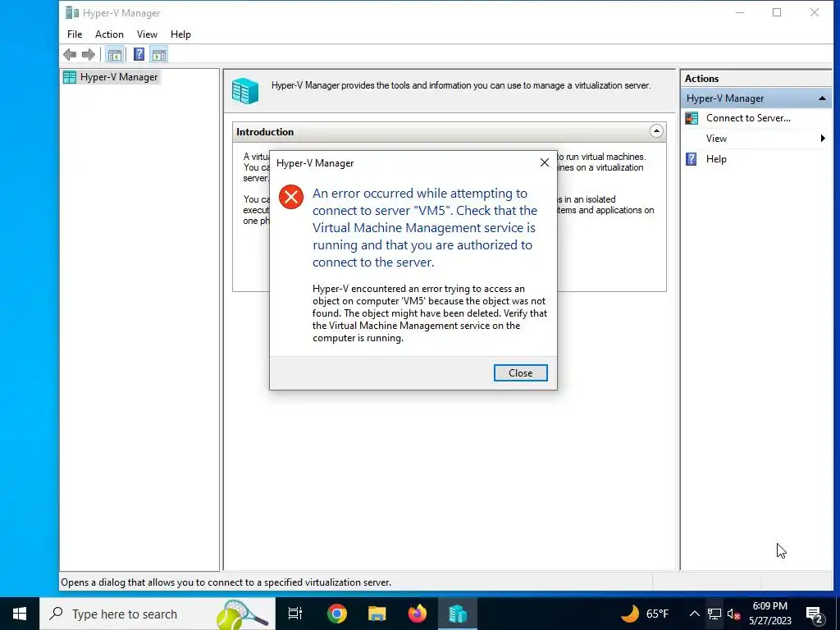The image size is (840, 630).
Task: Click the Close button in error dialog
Action: pyautogui.click(x=520, y=373)
